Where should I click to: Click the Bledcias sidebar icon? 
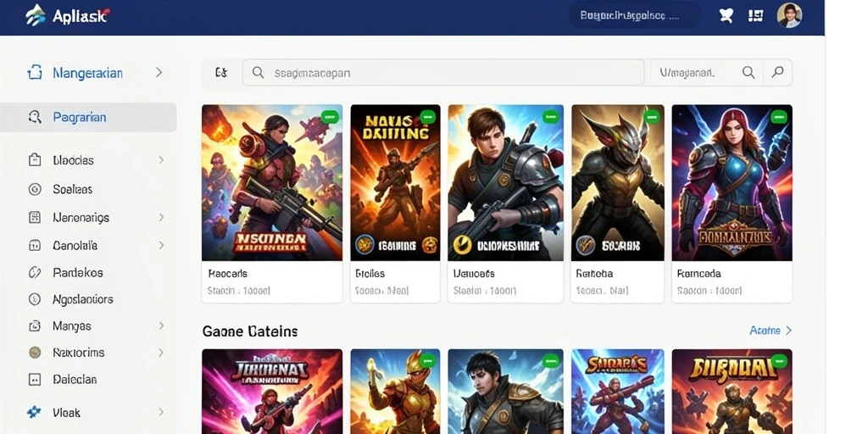coord(34,160)
